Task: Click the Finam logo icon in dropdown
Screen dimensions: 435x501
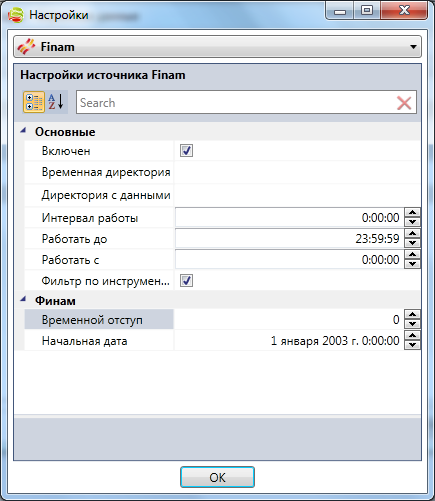Action: coord(26,47)
